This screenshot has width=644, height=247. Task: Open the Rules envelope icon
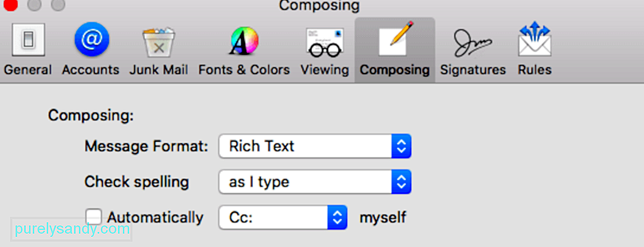click(535, 40)
